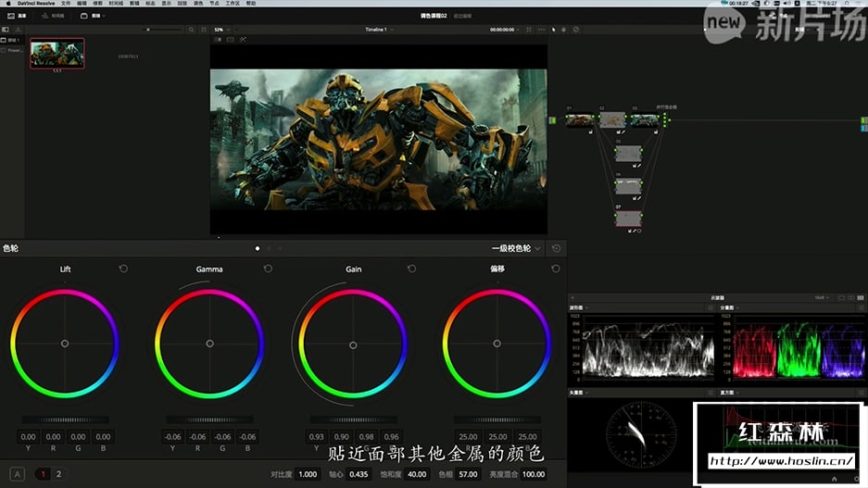Toggle image wipe icon above viewer
The width and height of the screenshot is (868, 488).
click(218, 39)
